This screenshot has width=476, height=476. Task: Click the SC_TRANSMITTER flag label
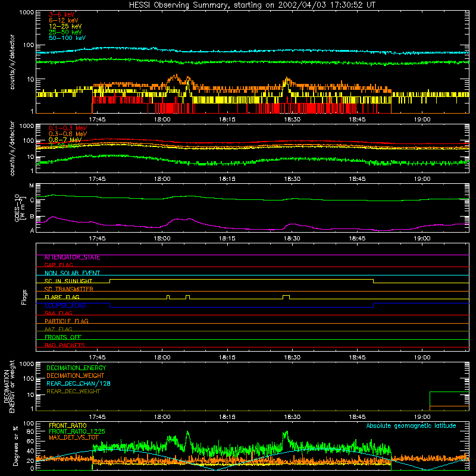pyautogui.click(x=68, y=289)
